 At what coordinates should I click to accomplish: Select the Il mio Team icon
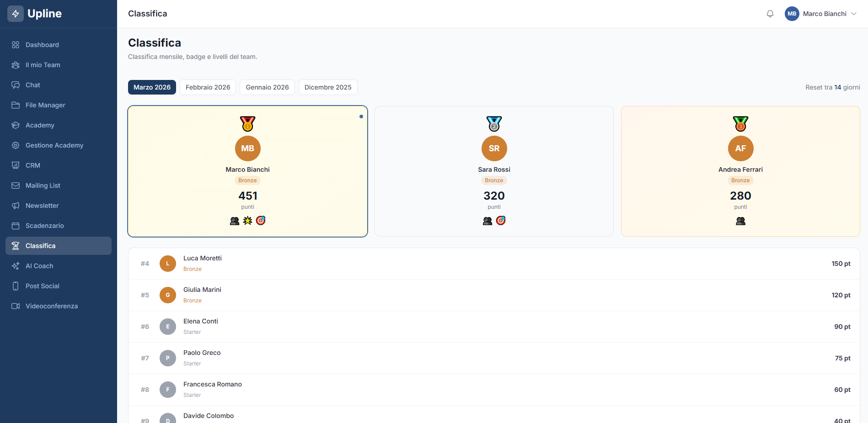(x=15, y=64)
